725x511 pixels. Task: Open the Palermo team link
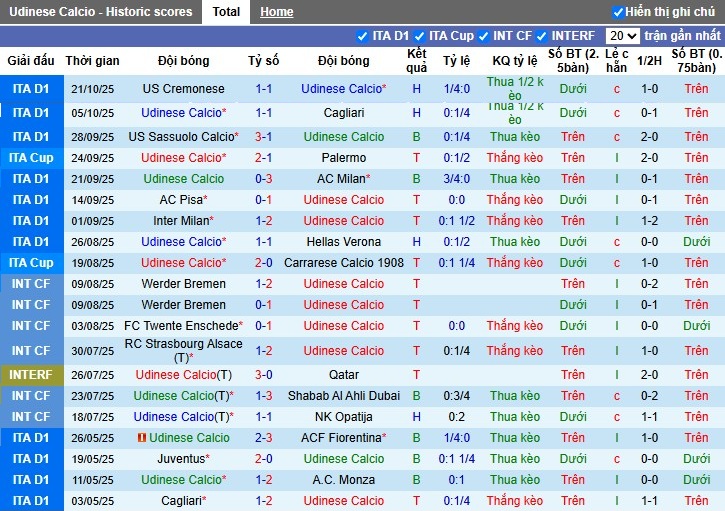[x=344, y=158]
